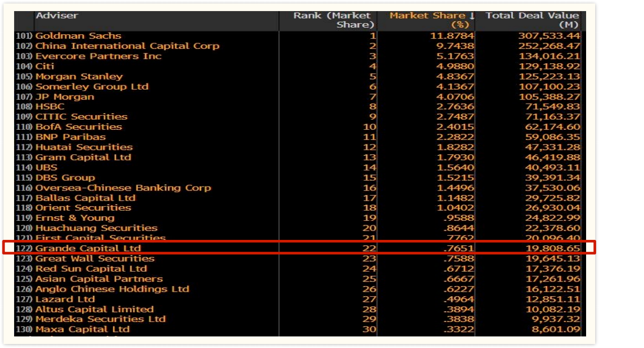Viewport: 644px width, 348px height.
Task: Select the UBS adviser name
Action: pyautogui.click(x=46, y=167)
